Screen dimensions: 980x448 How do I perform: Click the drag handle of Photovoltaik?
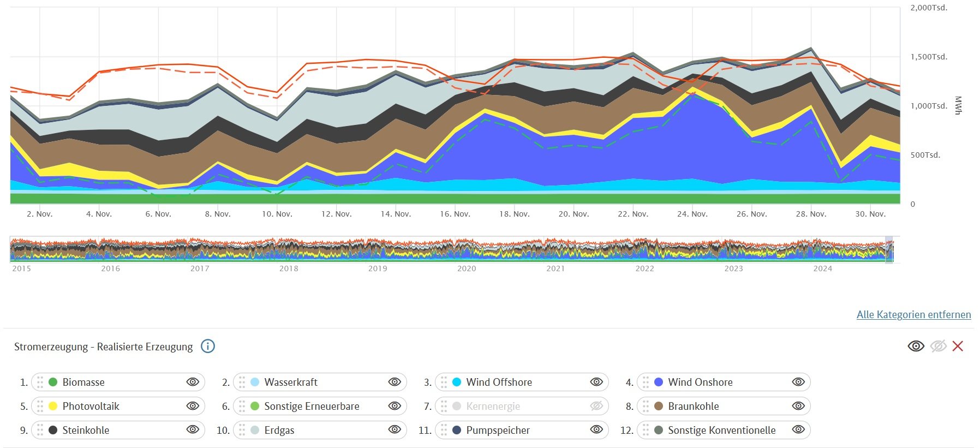tap(40, 406)
